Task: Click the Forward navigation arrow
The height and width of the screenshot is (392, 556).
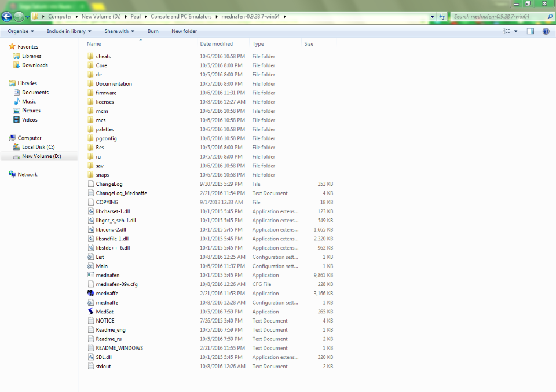Action: pos(19,16)
